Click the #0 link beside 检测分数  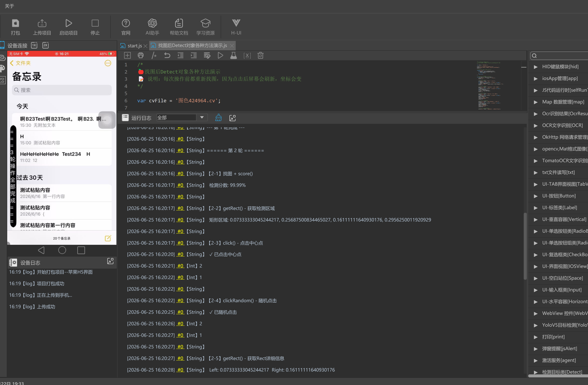[x=180, y=185]
